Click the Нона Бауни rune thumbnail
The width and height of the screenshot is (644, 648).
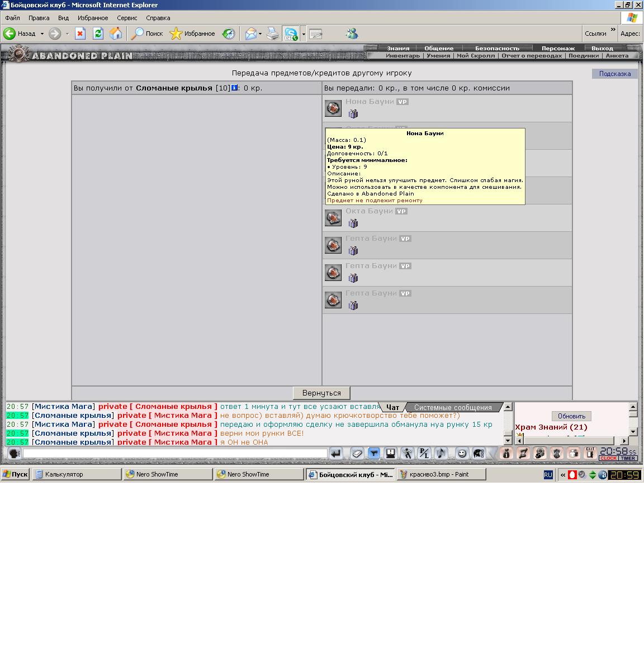tap(333, 108)
